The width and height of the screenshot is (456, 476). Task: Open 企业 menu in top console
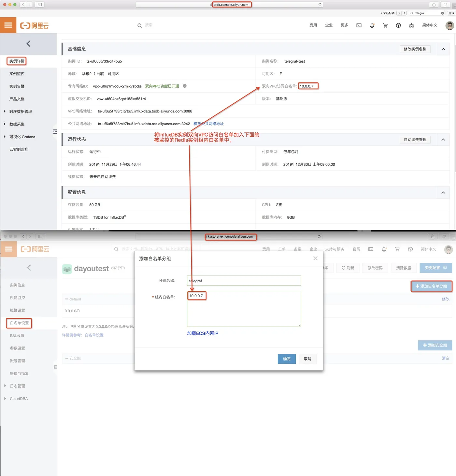point(329,25)
